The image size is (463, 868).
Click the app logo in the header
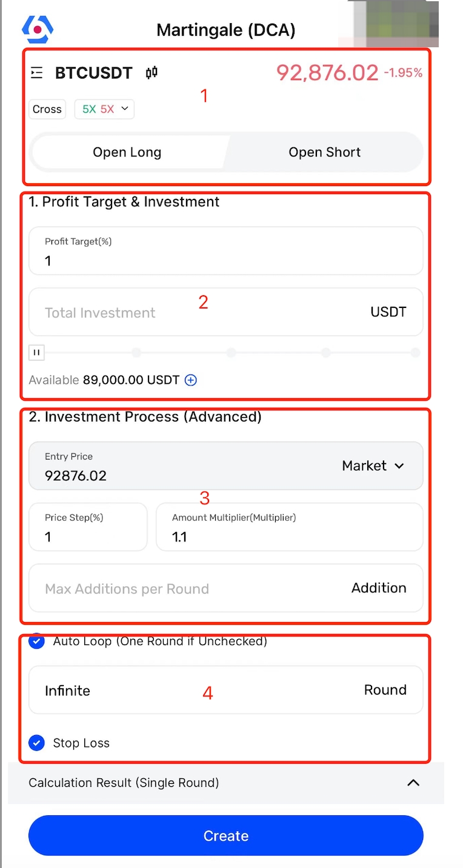tap(38, 28)
